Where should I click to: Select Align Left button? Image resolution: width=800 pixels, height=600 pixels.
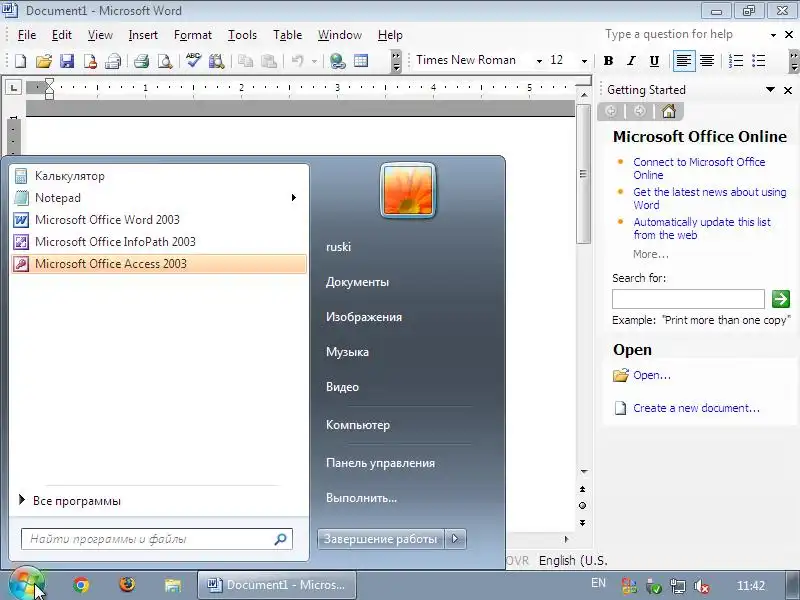click(x=683, y=61)
